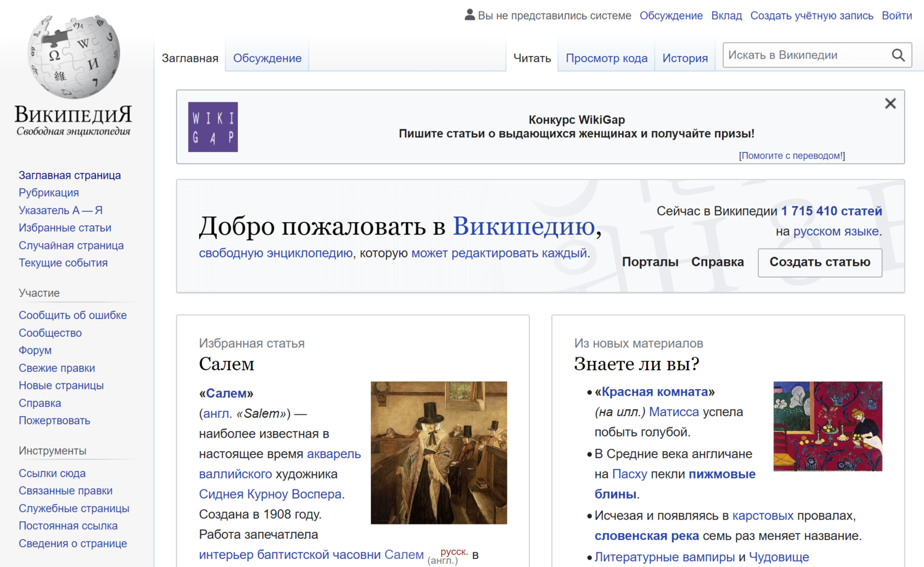Click the Войти login link
This screenshot has height=567, width=924.
pyautogui.click(x=897, y=15)
